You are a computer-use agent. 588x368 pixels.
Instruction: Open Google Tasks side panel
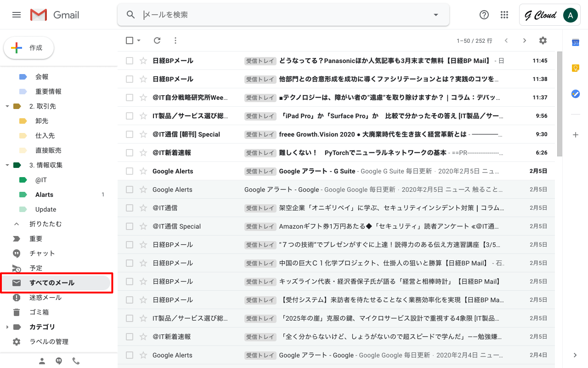point(575,94)
